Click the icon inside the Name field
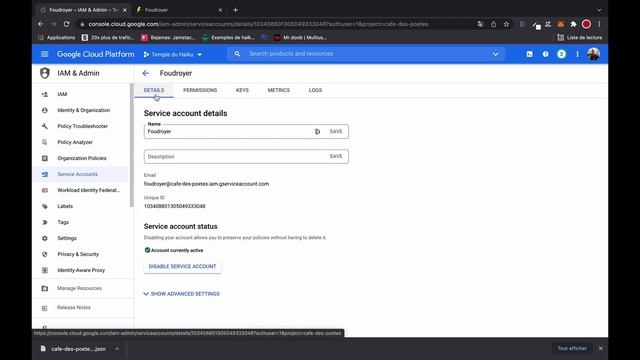This screenshot has height=360, width=640. coord(317,131)
